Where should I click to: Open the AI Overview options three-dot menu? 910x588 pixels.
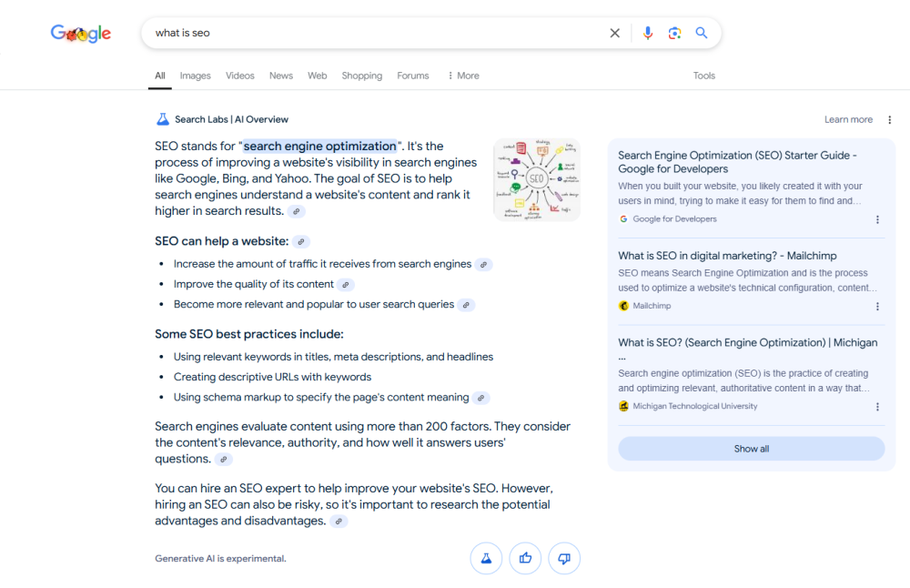click(x=889, y=119)
